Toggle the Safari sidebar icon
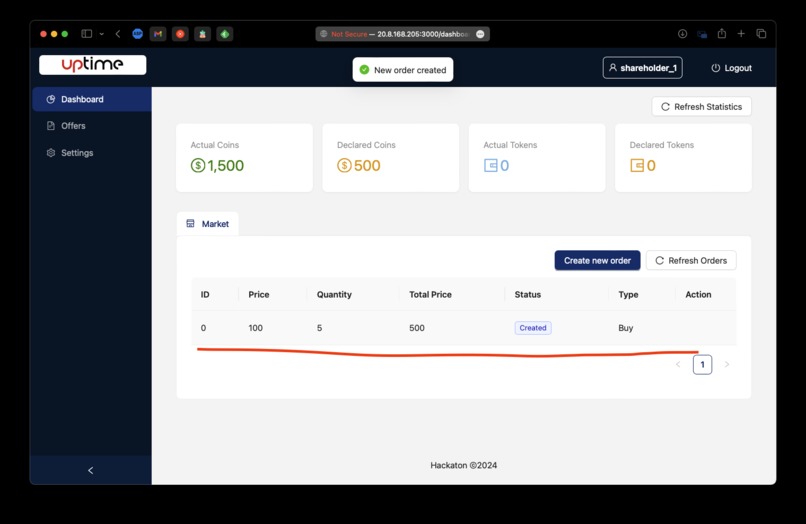The width and height of the screenshot is (806, 524). click(x=87, y=34)
